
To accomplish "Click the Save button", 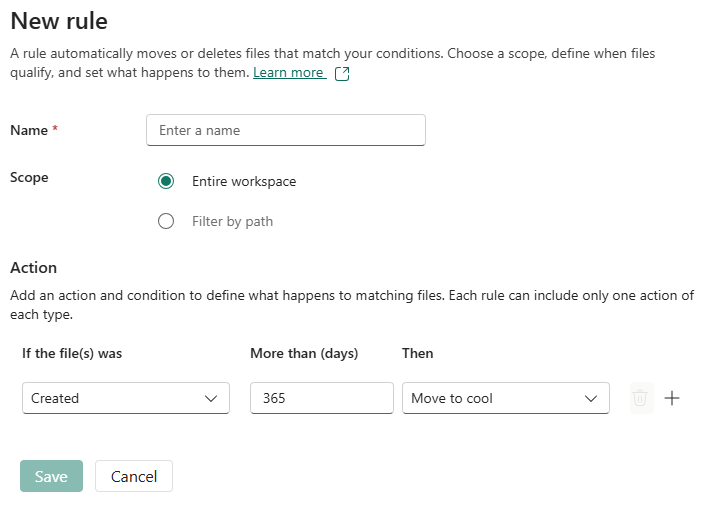I will click(x=51, y=476).
